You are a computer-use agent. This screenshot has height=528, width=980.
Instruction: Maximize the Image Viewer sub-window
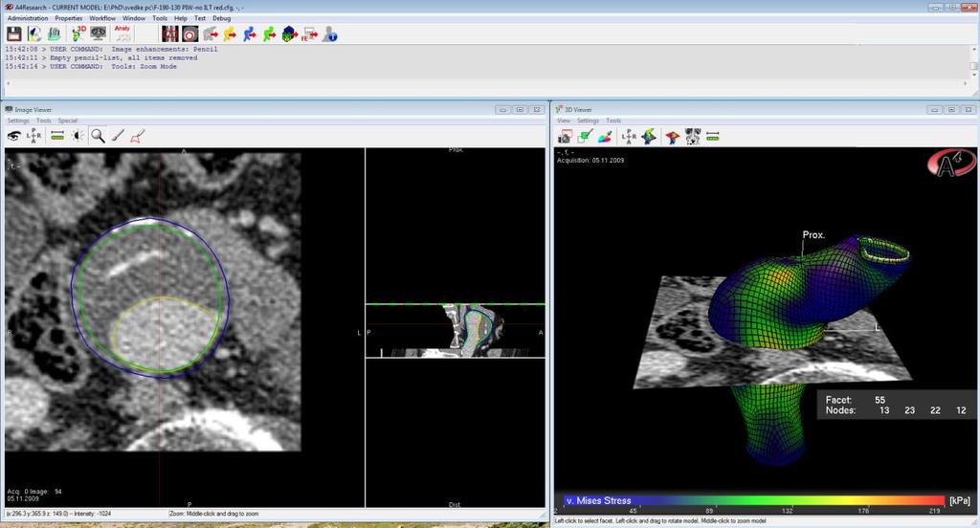tap(520, 110)
